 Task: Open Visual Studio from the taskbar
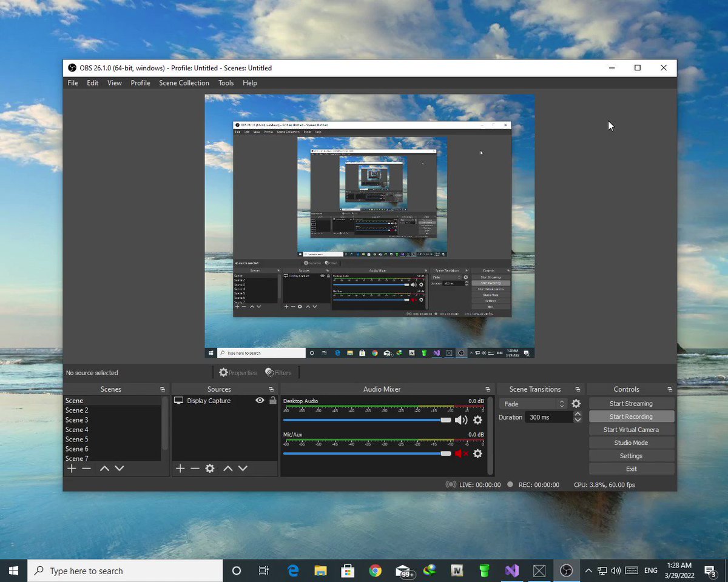[511, 570]
